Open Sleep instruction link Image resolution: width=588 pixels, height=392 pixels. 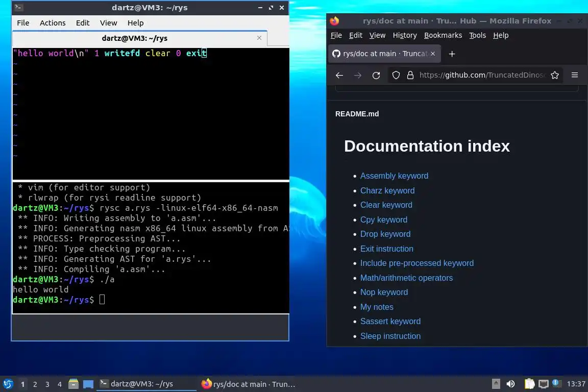[390, 336]
